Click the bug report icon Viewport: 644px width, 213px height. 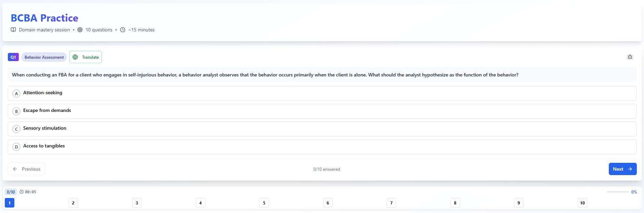pos(630,57)
